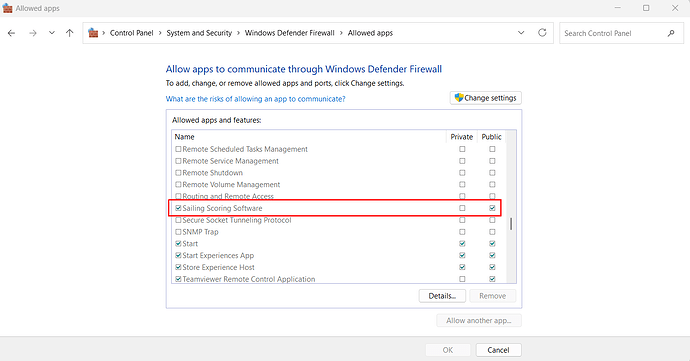
Task: Focus the Search Control Panel field
Action: [x=621, y=33]
